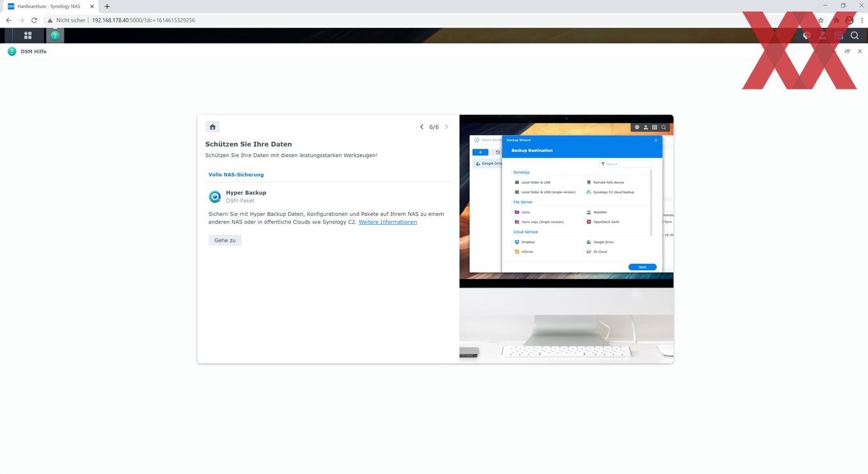868x474 pixels.
Task: Click the Gehe zu button
Action: coord(225,240)
